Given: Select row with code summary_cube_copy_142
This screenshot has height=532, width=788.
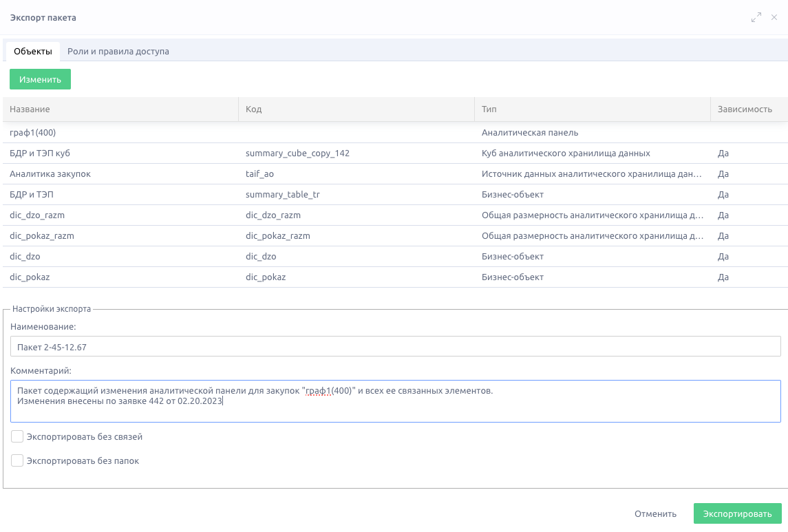Looking at the screenshot, I should tap(396, 153).
